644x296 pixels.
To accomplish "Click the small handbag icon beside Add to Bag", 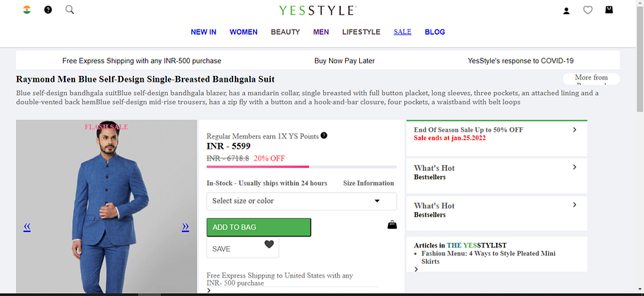I will [392, 225].
